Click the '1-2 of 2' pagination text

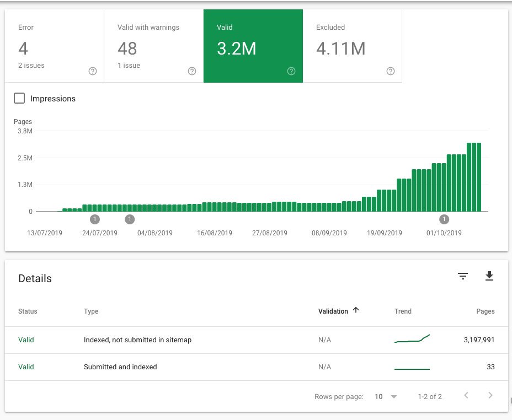point(430,396)
